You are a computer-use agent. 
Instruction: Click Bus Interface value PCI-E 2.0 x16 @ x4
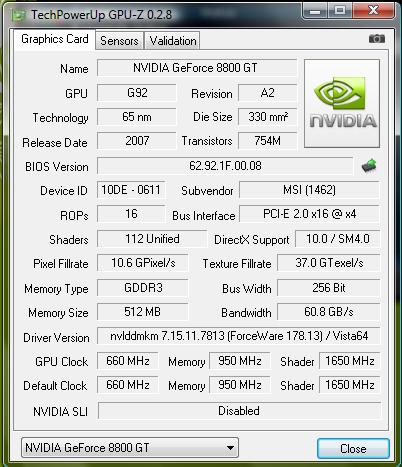309,214
